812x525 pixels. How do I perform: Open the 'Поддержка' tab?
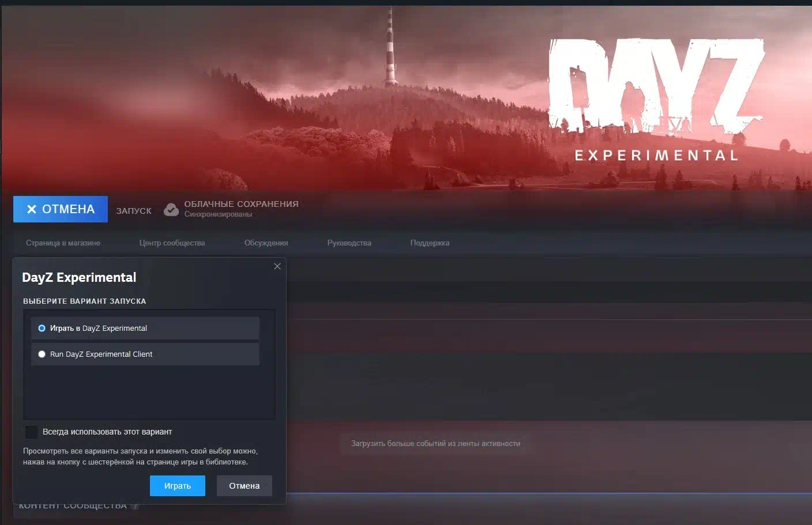[430, 243]
